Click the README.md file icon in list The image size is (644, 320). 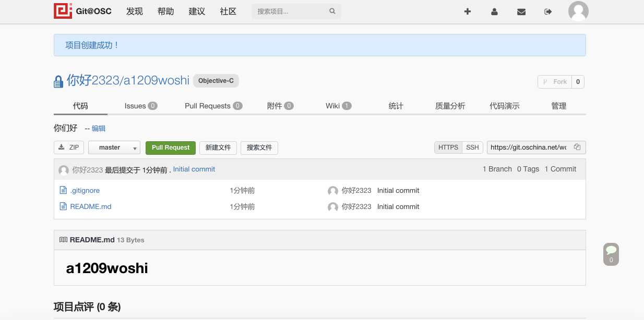point(63,206)
